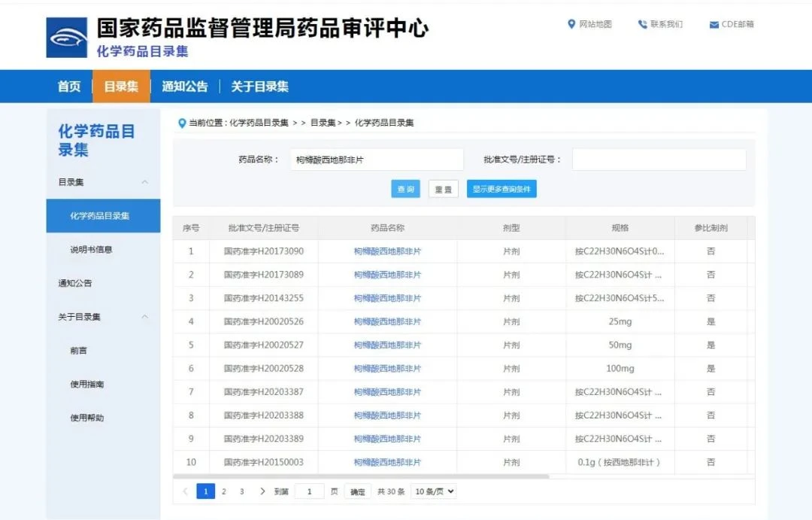This screenshot has height=520, width=812.
Task: Click the 25mg specification cell
Action: tap(620, 321)
